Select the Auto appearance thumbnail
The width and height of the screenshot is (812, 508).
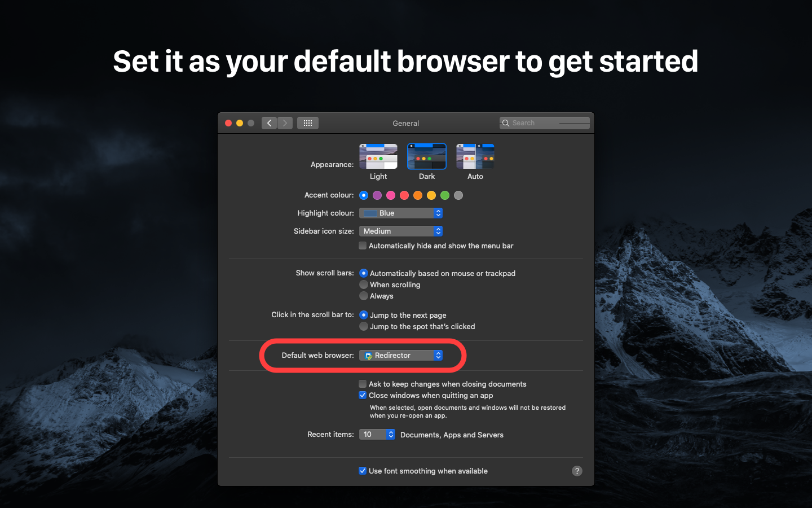point(475,156)
